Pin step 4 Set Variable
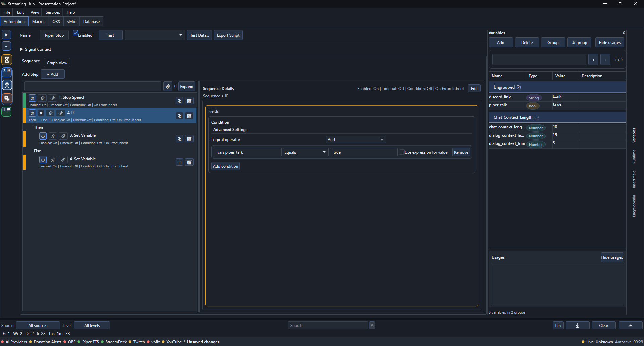 [x=53, y=160]
